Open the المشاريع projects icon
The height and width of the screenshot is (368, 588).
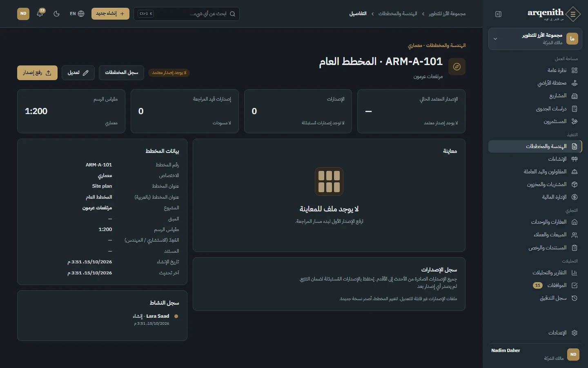coord(575,96)
